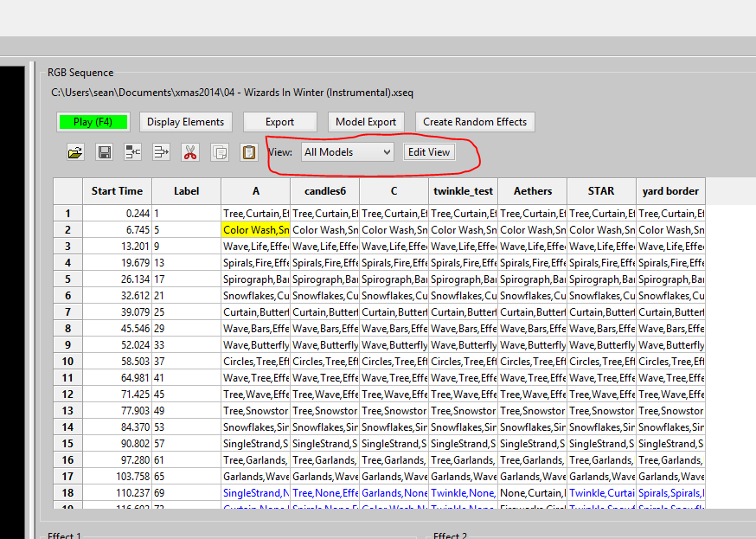Viewport: 756px width, 539px height.
Task: Click Spirograph cell under candles6 column
Action: [x=325, y=279]
